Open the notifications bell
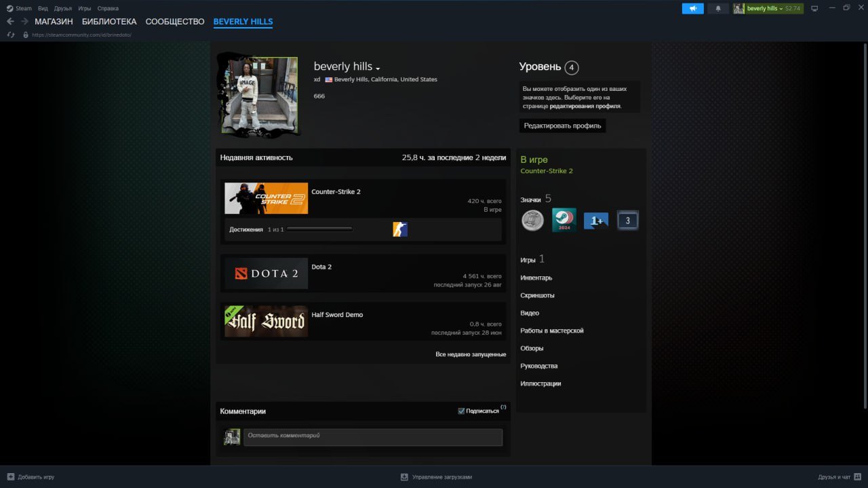This screenshot has width=868, height=488. click(x=718, y=8)
